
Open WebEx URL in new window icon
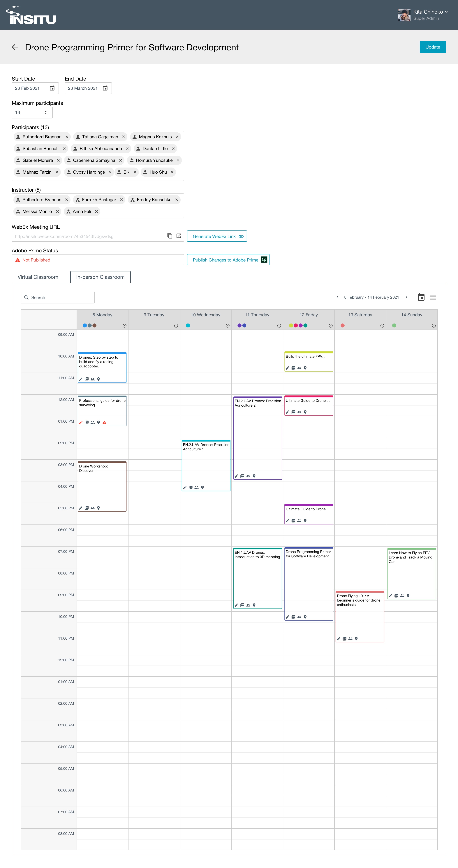click(x=179, y=236)
